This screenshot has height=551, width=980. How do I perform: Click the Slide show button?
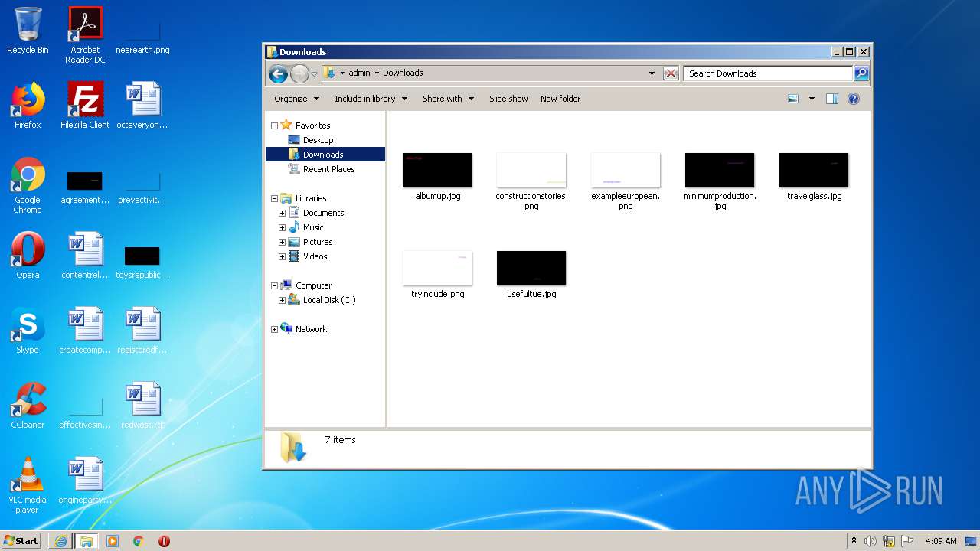[508, 99]
